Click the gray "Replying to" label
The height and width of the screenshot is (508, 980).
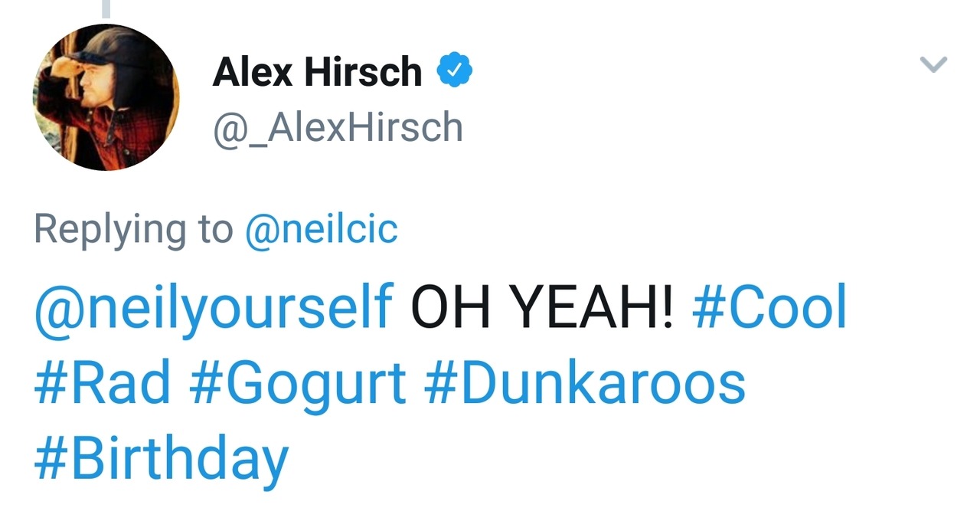point(133,230)
